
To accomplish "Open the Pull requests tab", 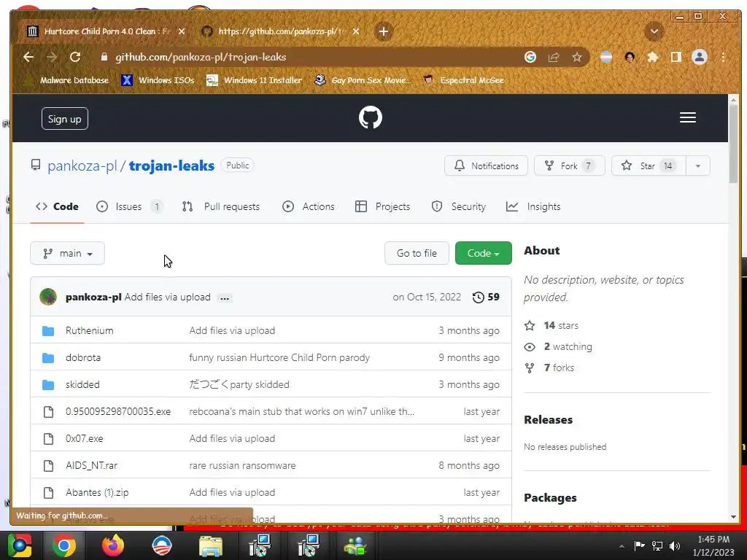I will coord(220,206).
